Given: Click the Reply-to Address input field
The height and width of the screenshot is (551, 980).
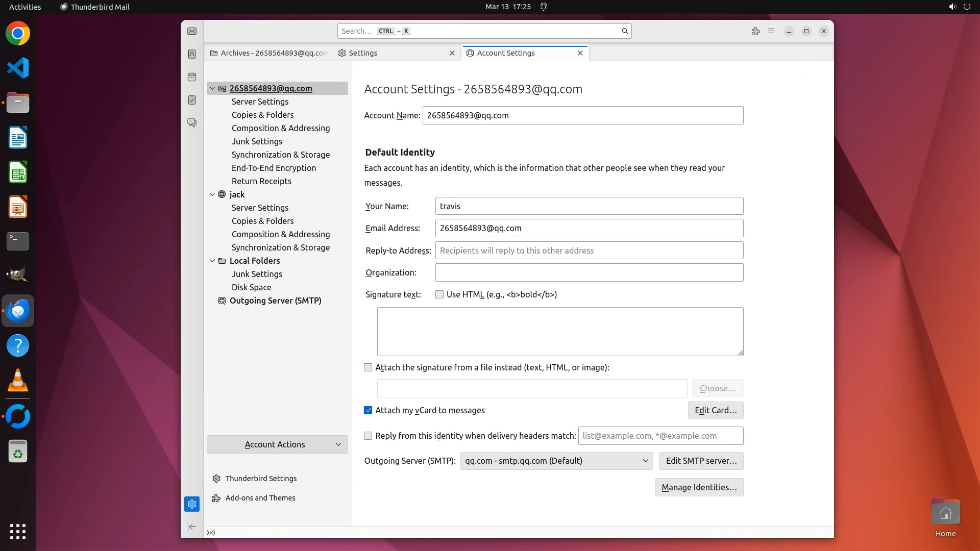Looking at the screenshot, I should [589, 251].
